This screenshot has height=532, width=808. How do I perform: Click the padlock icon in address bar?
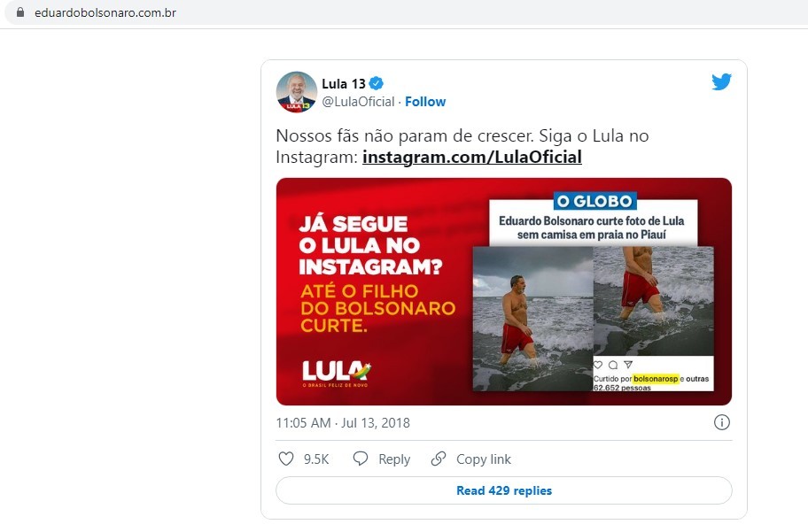tap(20, 12)
